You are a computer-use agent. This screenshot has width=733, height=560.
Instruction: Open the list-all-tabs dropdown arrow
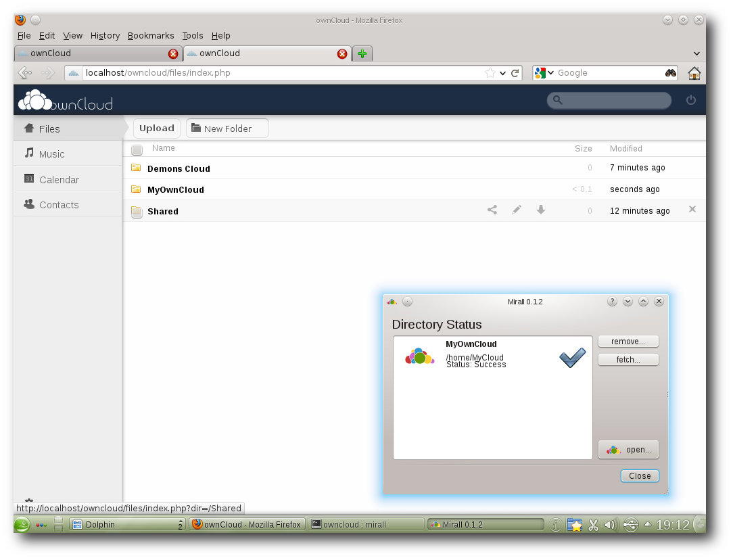[x=696, y=53]
